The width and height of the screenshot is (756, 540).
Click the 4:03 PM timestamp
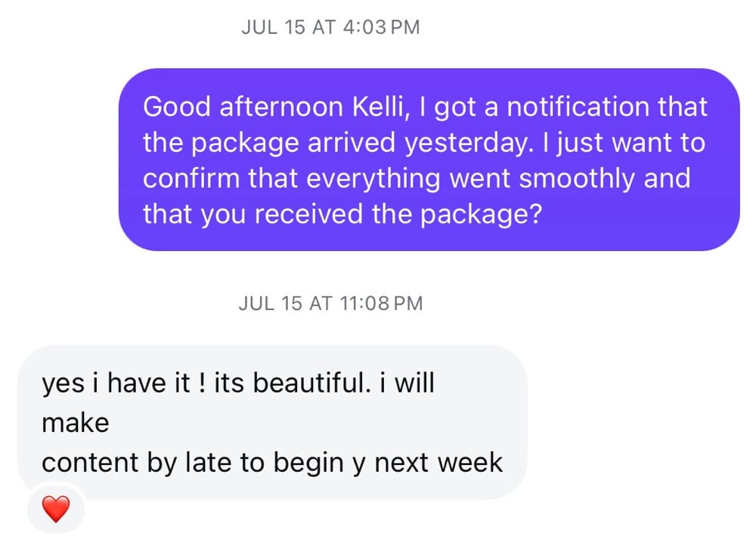[x=330, y=27]
